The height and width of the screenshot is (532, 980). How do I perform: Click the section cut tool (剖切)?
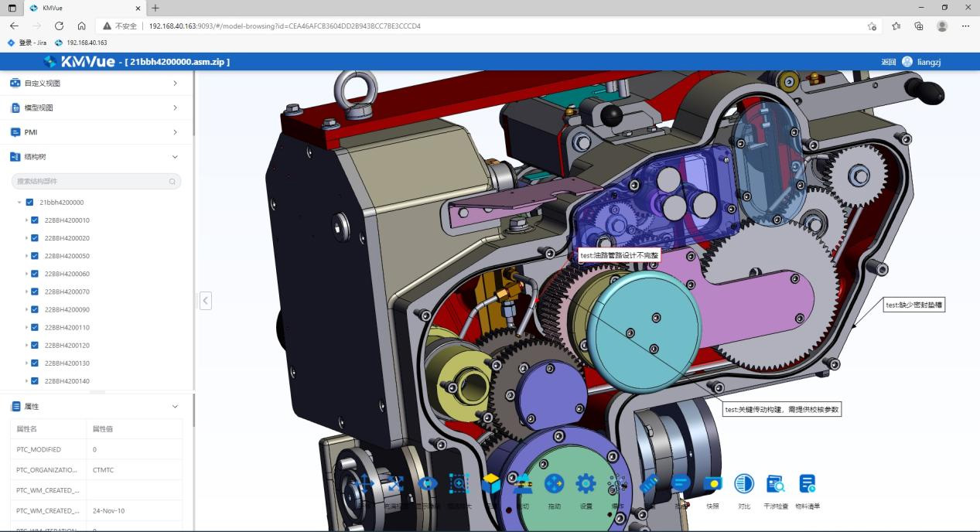click(522, 485)
